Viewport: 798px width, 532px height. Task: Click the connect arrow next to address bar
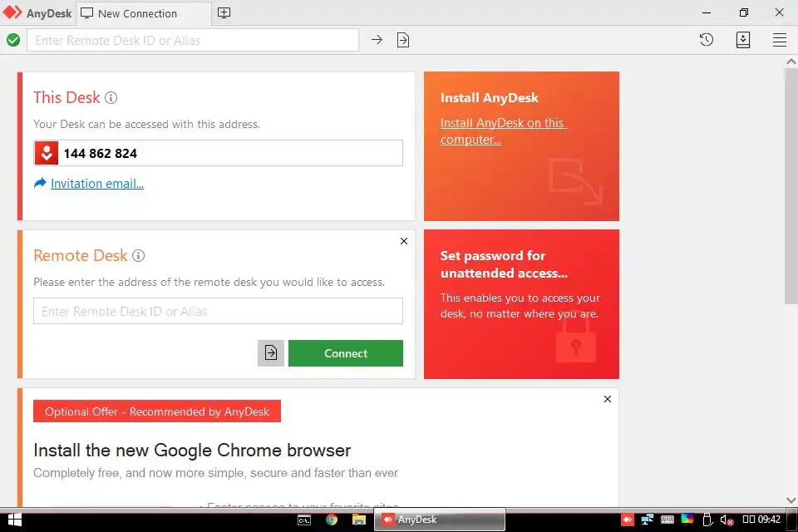(377, 40)
